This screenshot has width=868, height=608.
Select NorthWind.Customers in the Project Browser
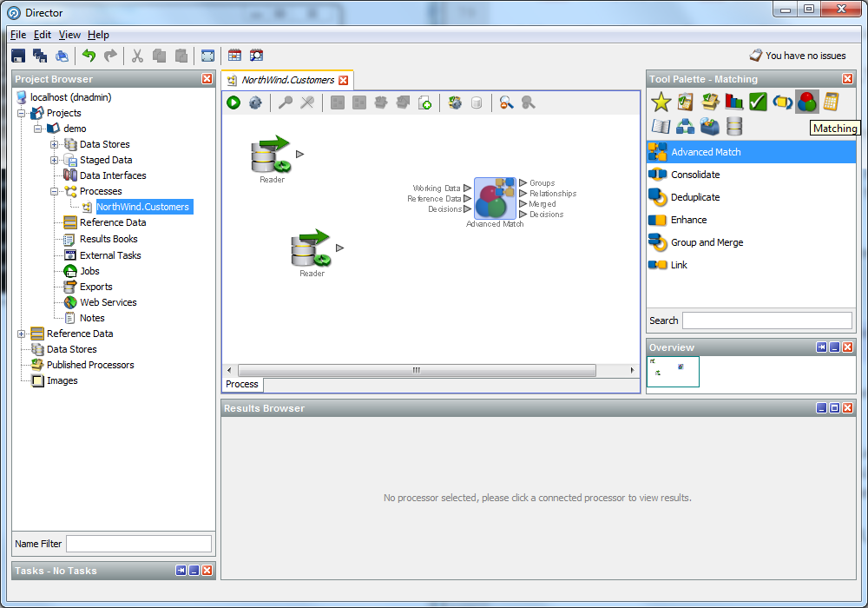(143, 207)
